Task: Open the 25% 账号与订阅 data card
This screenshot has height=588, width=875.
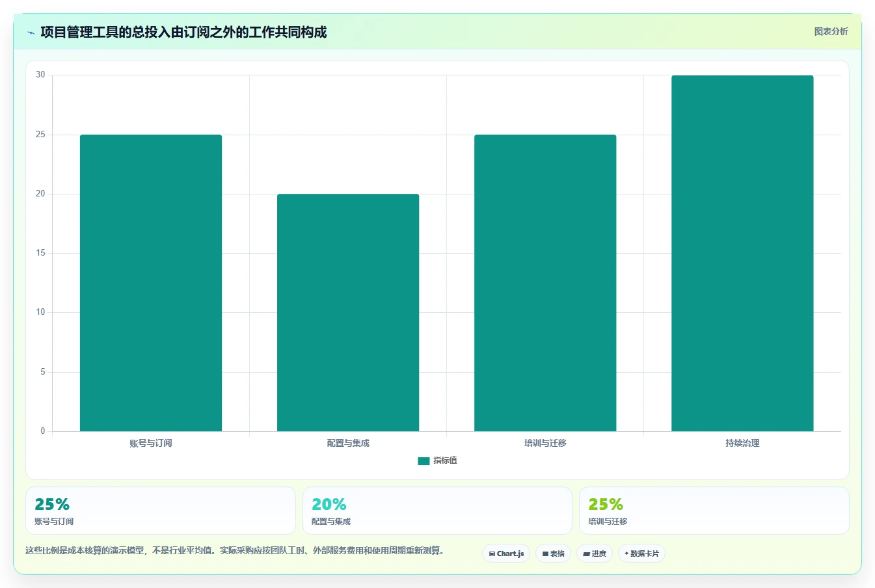Action: [x=161, y=511]
